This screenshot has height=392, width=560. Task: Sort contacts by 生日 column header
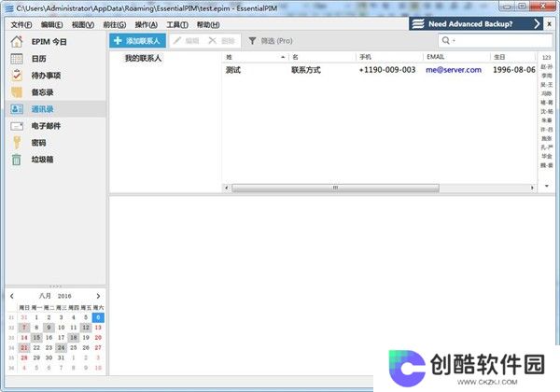[x=512, y=57]
